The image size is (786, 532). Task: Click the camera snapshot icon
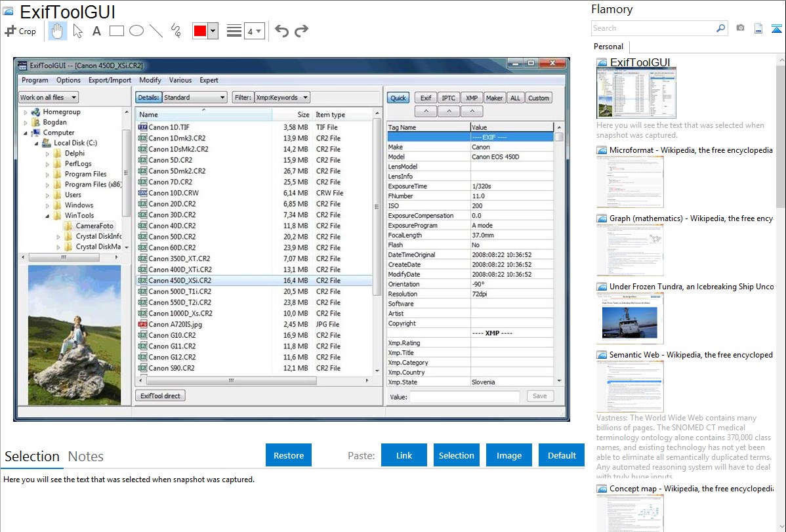point(740,28)
